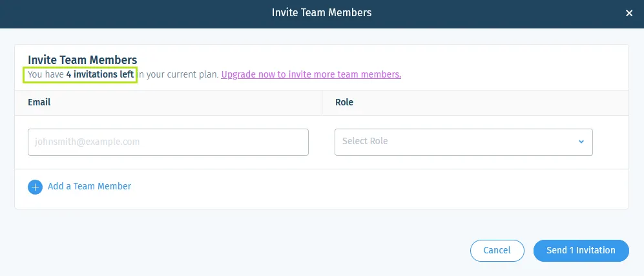
Task: Click the 'You have' text before the count
Action: tap(45, 74)
